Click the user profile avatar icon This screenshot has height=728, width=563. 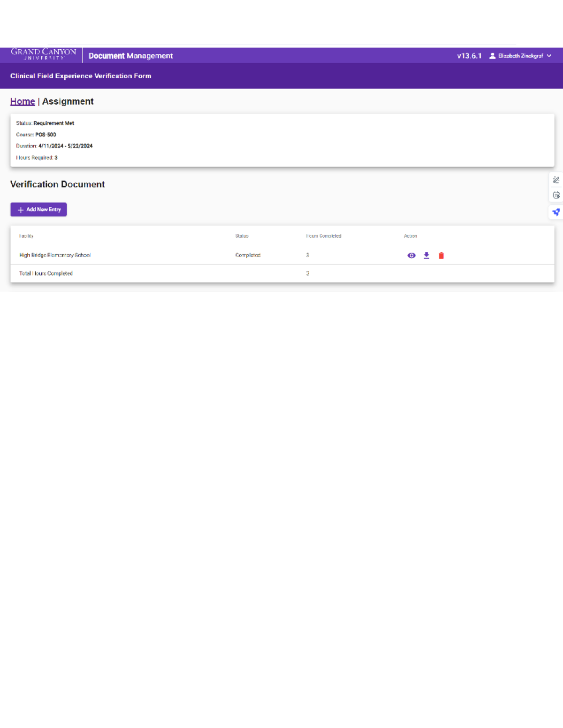[x=492, y=56]
